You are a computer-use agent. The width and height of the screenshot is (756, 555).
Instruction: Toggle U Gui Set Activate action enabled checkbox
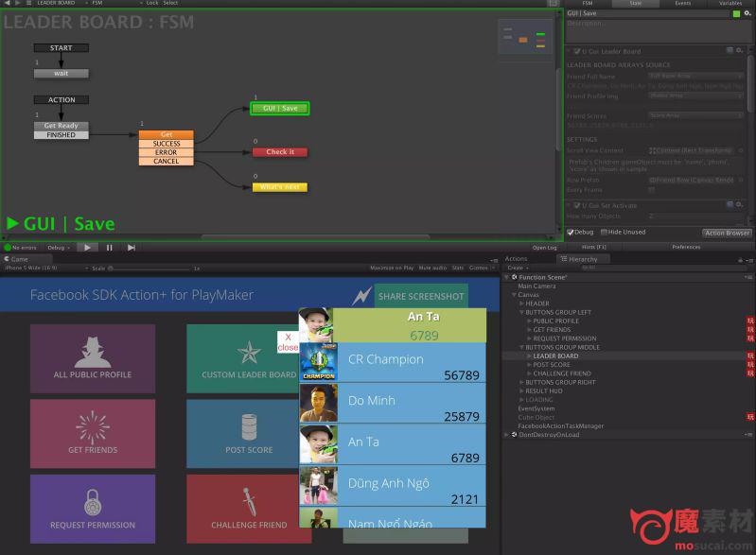(576, 205)
